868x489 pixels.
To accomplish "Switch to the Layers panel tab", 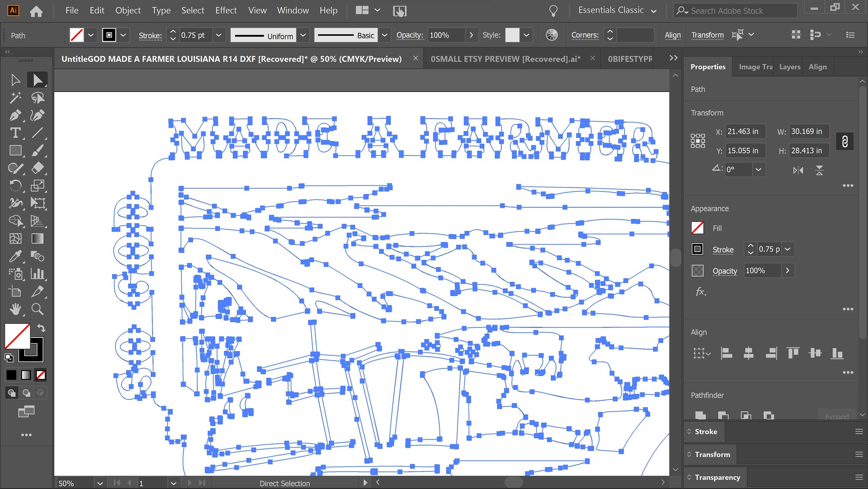I will (x=790, y=67).
